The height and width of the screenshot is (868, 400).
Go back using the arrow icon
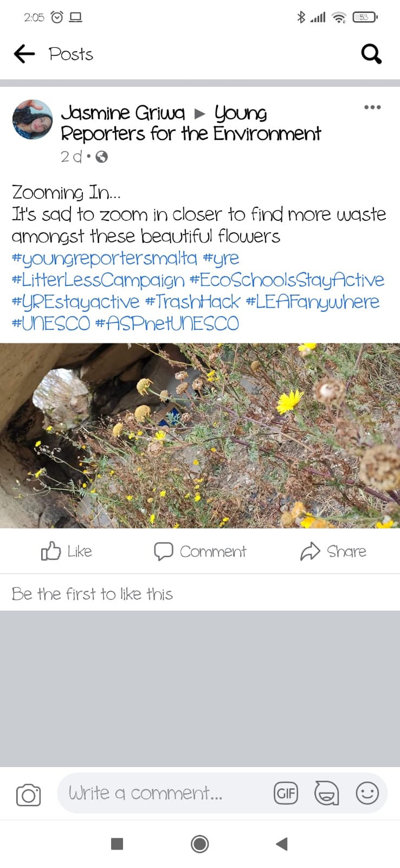click(24, 54)
